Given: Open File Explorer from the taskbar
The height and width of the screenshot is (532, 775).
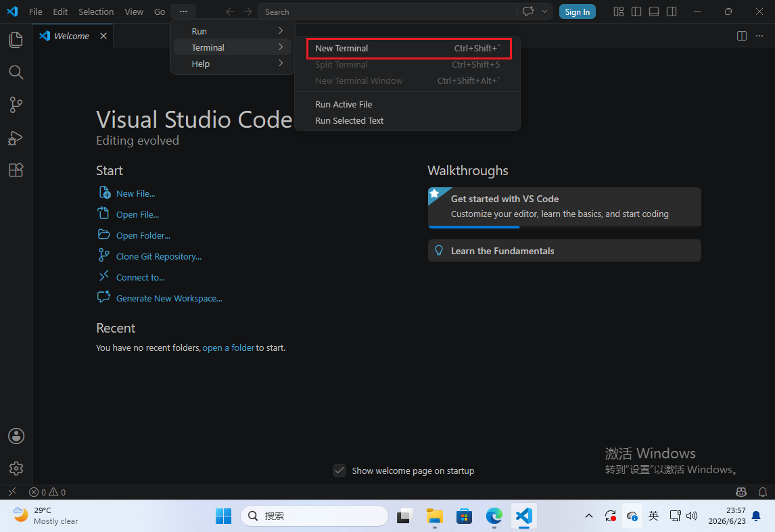Looking at the screenshot, I should (x=434, y=516).
